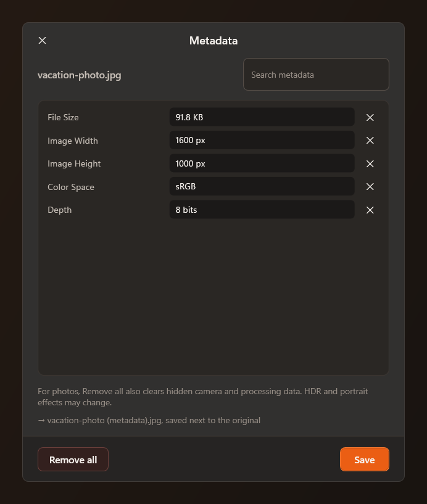
Task: Click the Depth label
Action: coord(59,210)
